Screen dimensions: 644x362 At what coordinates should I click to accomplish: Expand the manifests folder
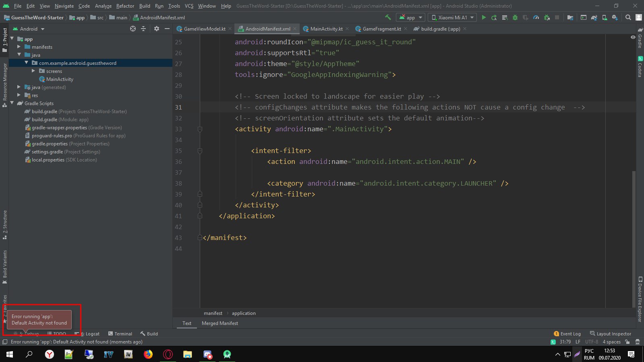[x=19, y=47]
